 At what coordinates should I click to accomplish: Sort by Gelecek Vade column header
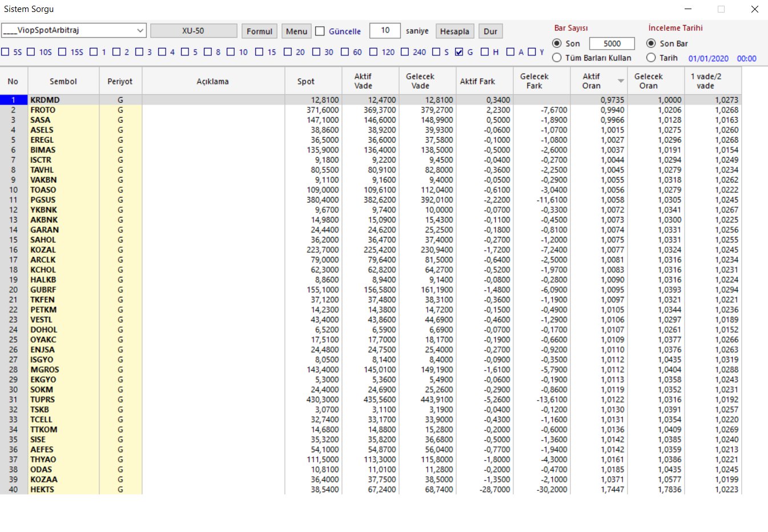coord(427,81)
